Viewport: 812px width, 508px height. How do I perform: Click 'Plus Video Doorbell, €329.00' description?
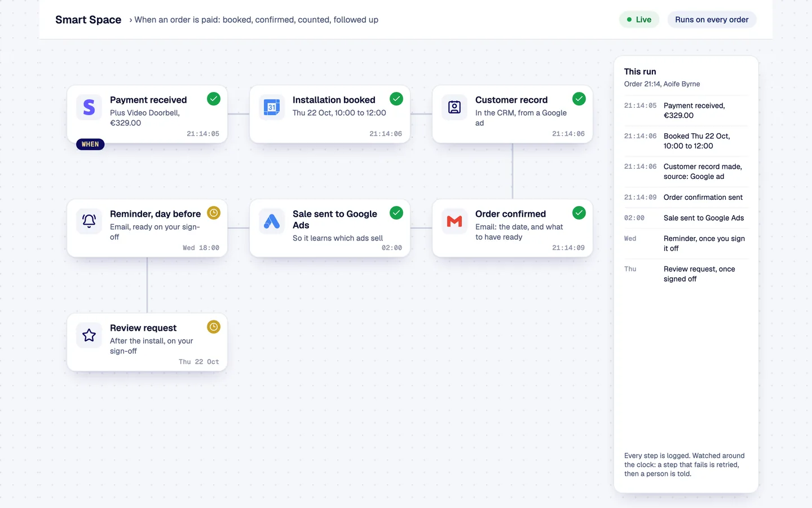(x=145, y=118)
